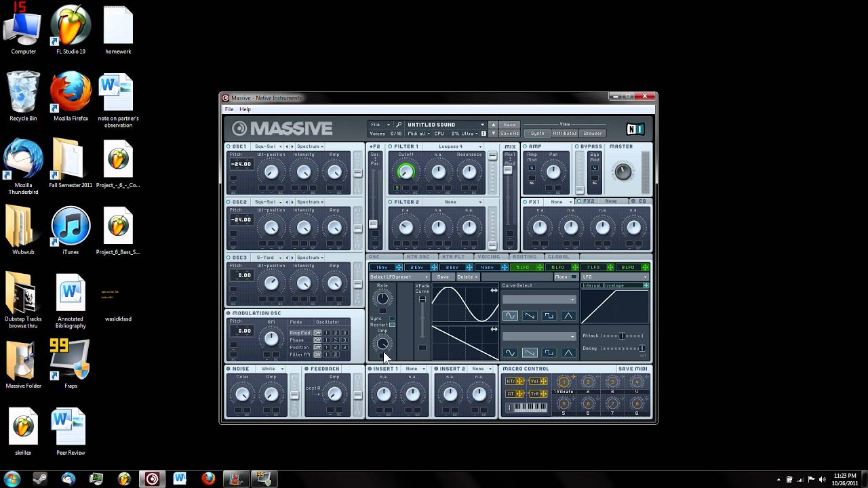Select triangle wave in upper Curve Select
Viewport: 868px width, 488px height.
[568, 316]
